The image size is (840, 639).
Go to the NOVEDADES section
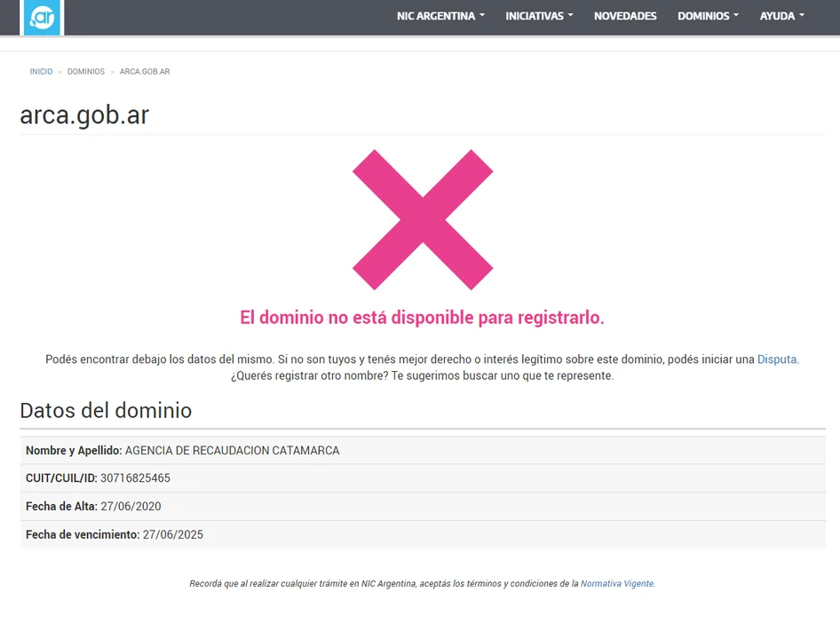[x=625, y=16]
